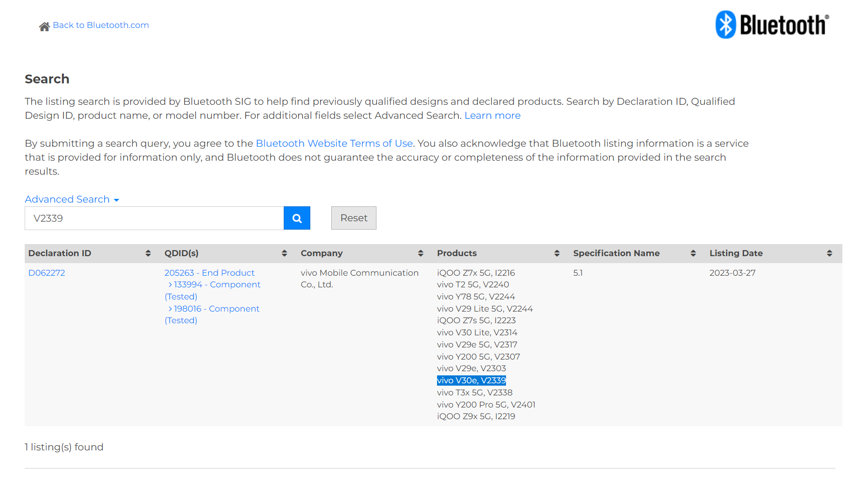Click the 5.1 specification value
This screenshot has width=868, height=503.
coord(578,273)
